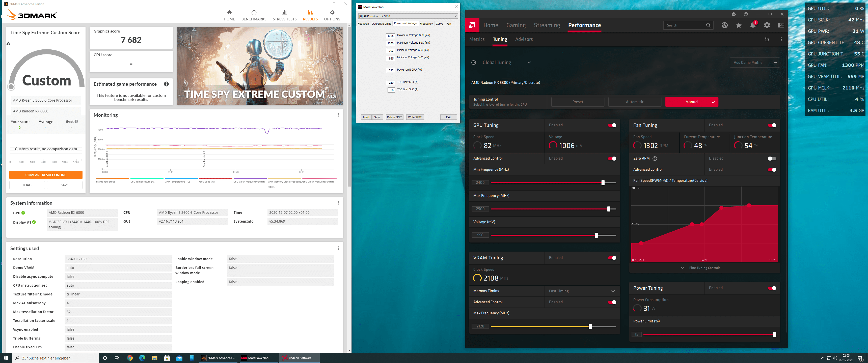
Task: Select Manual tuning control
Action: pos(691,102)
